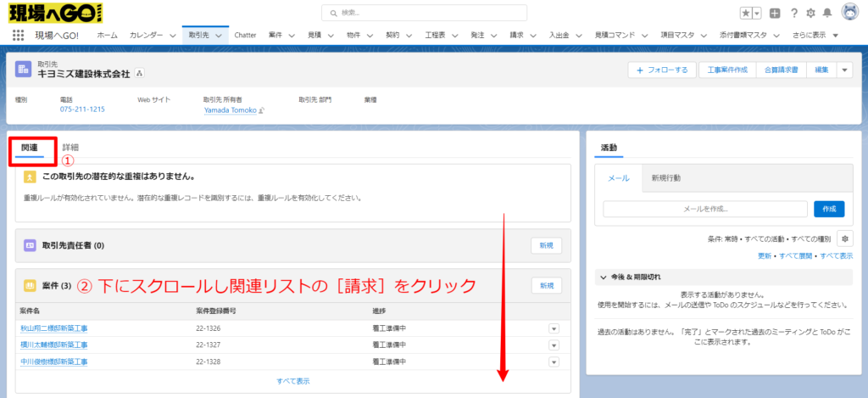Click the すべて展開 activity link

coord(795,256)
